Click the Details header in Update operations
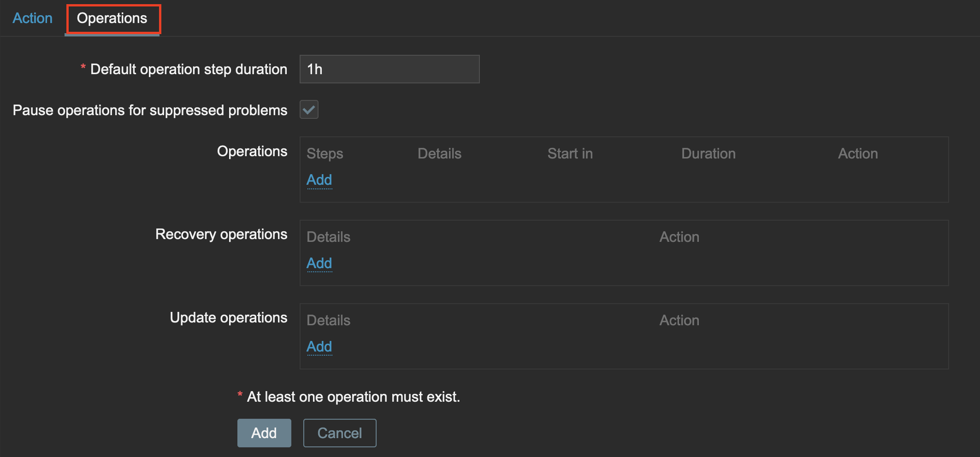This screenshot has width=980, height=457. [329, 320]
